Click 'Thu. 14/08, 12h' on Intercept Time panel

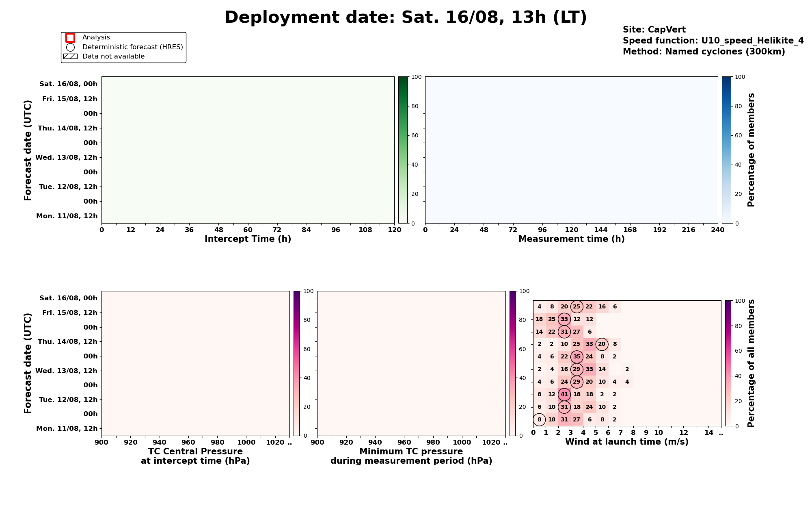point(67,128)
